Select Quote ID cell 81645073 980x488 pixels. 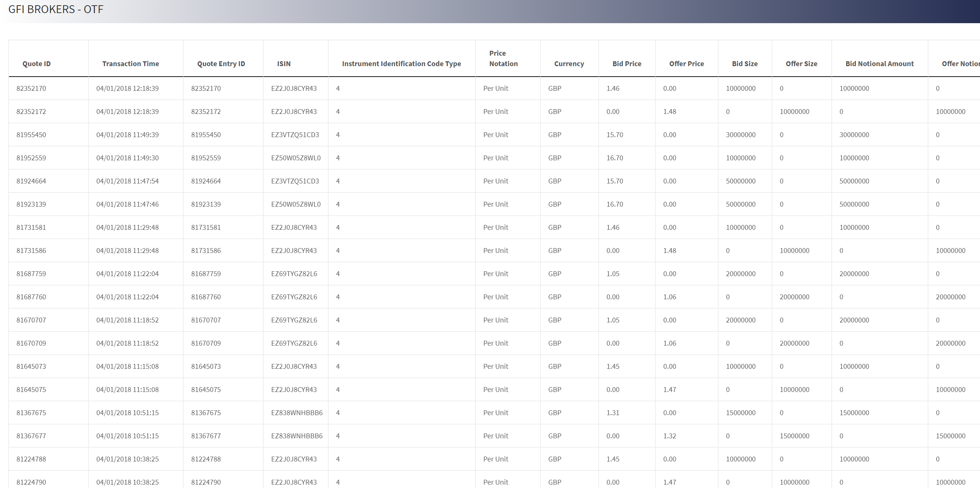(x=31, y=367)
